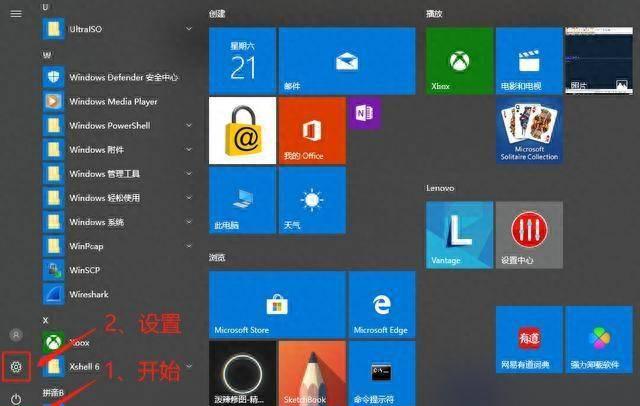
Task: Open the Photos (照片) tile
Action: click(599, 61)
